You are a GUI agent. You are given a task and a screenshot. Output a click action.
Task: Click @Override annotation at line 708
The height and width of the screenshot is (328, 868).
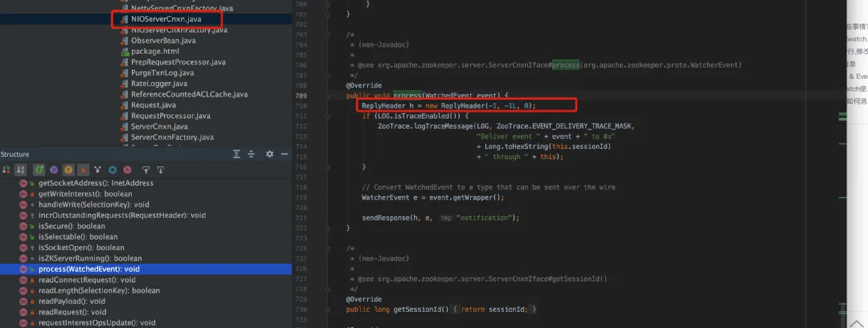(364, 85)
